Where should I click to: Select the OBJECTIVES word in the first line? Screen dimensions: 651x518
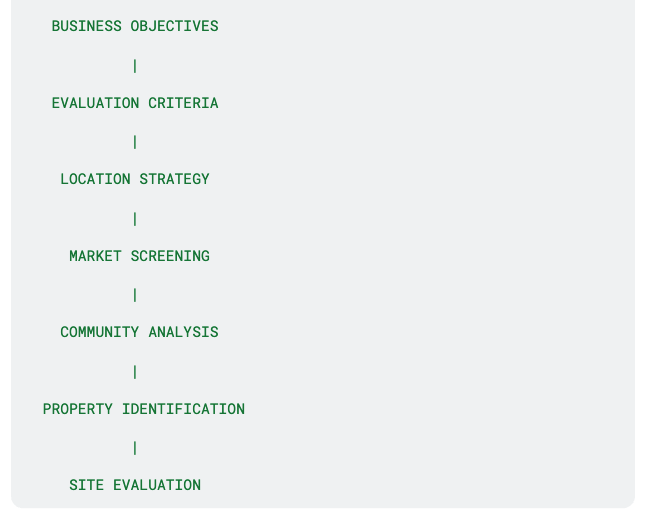(174, 26)
